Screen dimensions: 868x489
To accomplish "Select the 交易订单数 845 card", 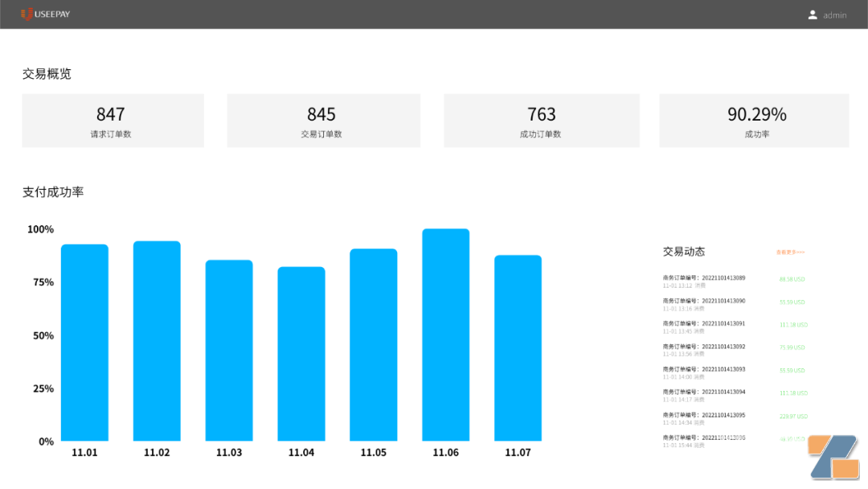I will pos(323,121).
